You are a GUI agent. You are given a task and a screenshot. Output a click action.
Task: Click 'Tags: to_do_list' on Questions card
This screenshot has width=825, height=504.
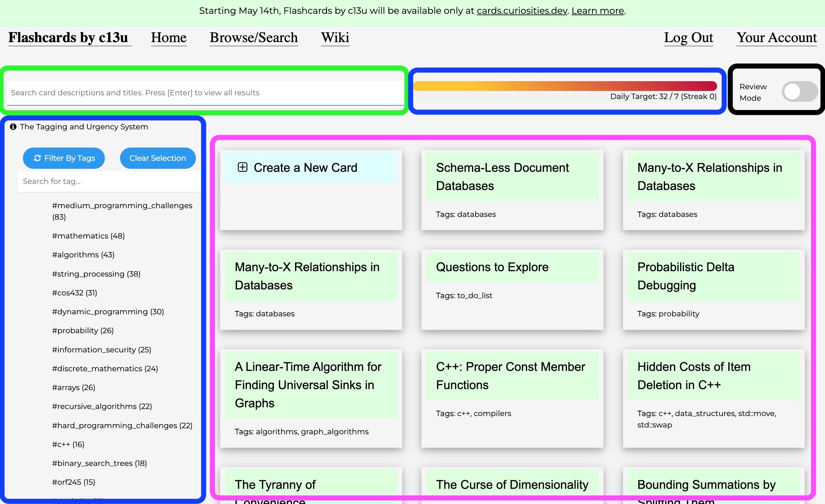tap(464, 295)
